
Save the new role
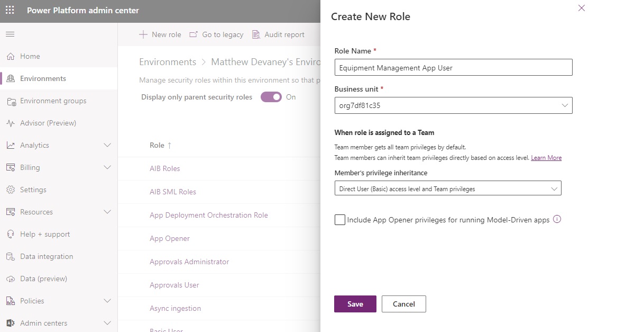tap(355, 304)
